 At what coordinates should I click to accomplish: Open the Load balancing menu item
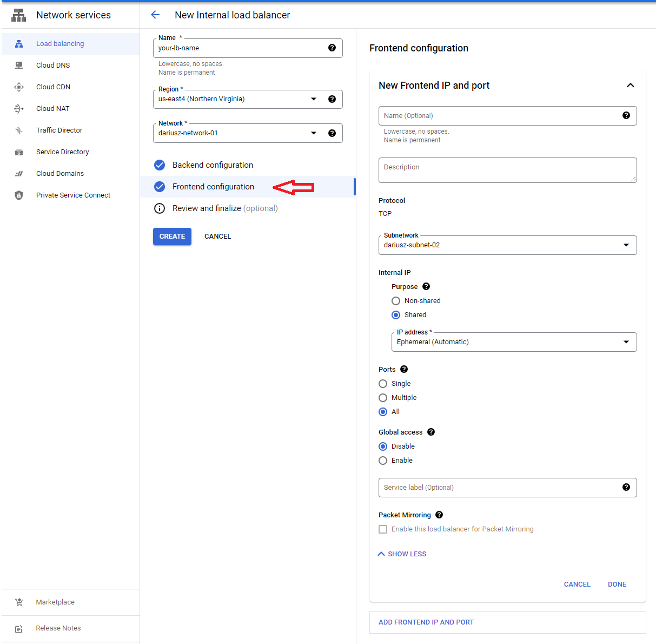70,44
